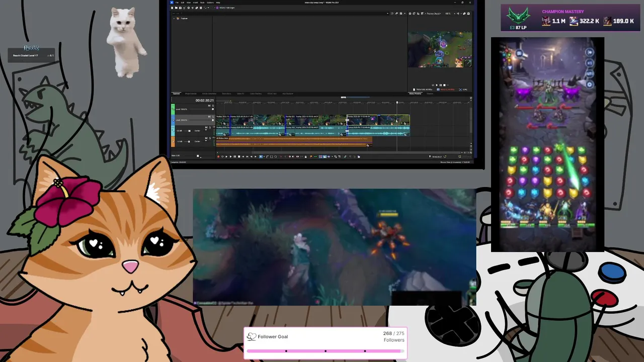Click the Delete X icon in timeline toolbar
This screenshot has height=362, width=644.
tap(281, 156)
